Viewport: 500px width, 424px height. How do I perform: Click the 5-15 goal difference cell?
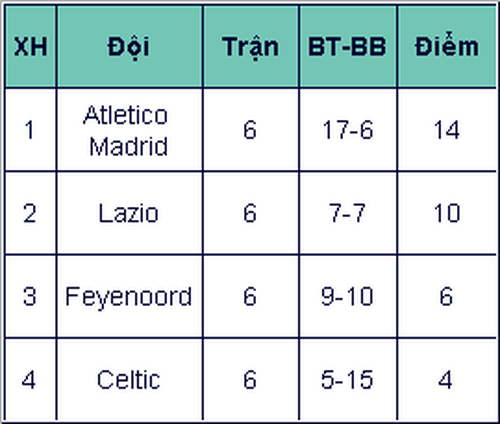[348, 379]
